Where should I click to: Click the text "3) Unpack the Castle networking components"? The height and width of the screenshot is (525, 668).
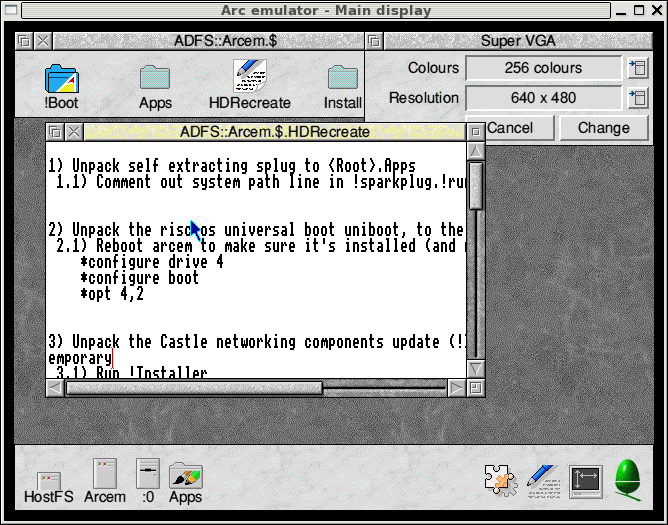(216, 342)
